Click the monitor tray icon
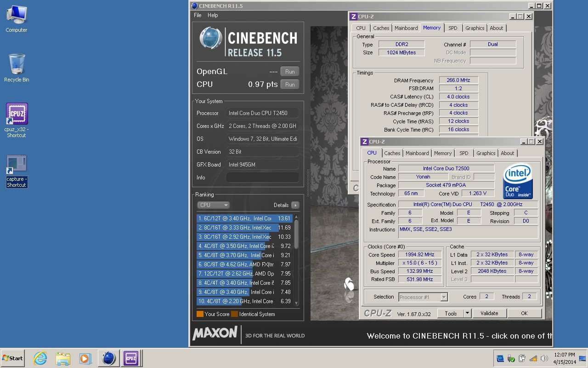The image size is (588, 368). [500, 358]
